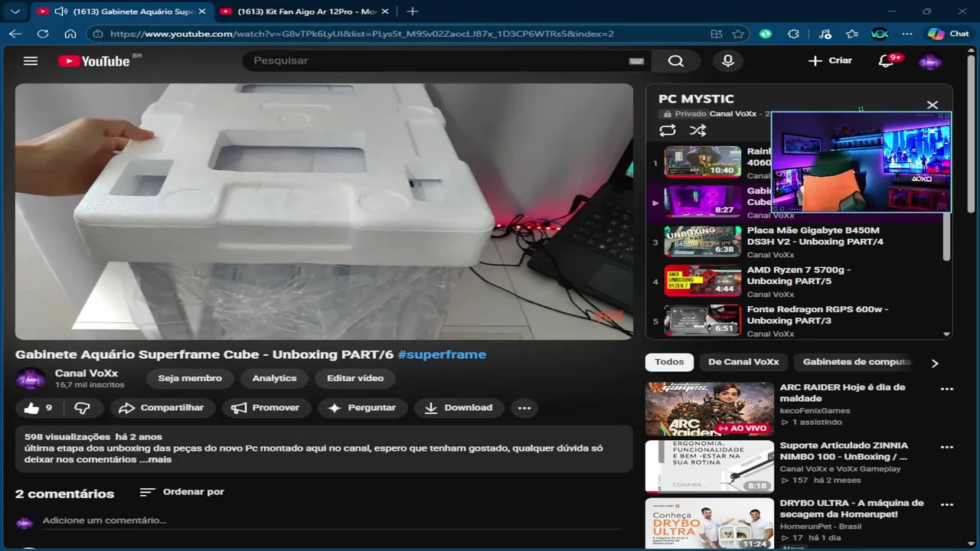
Task: Open more actions ellipsis under the video
Action: click(x=524, y=408)
